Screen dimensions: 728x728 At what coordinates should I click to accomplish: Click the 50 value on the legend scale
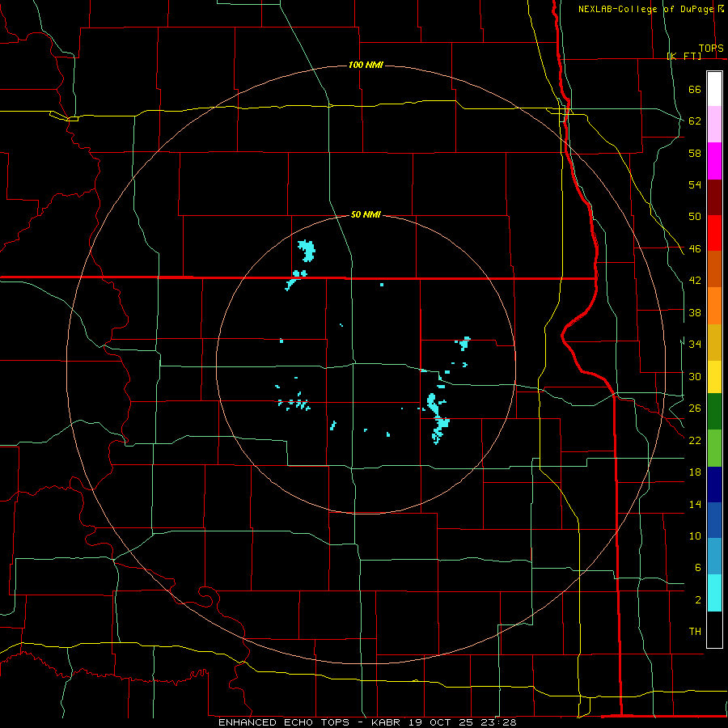point(695,217)
